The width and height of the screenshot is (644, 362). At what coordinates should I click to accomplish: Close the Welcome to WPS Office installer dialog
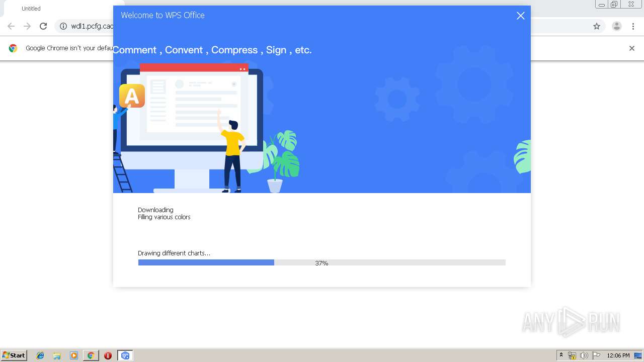coord(521,16)
